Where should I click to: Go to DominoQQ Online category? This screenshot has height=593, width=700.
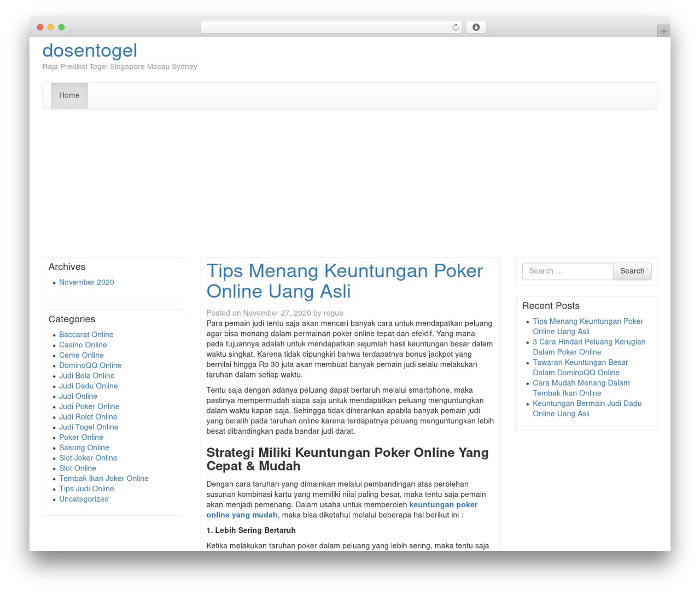[90, 366]
